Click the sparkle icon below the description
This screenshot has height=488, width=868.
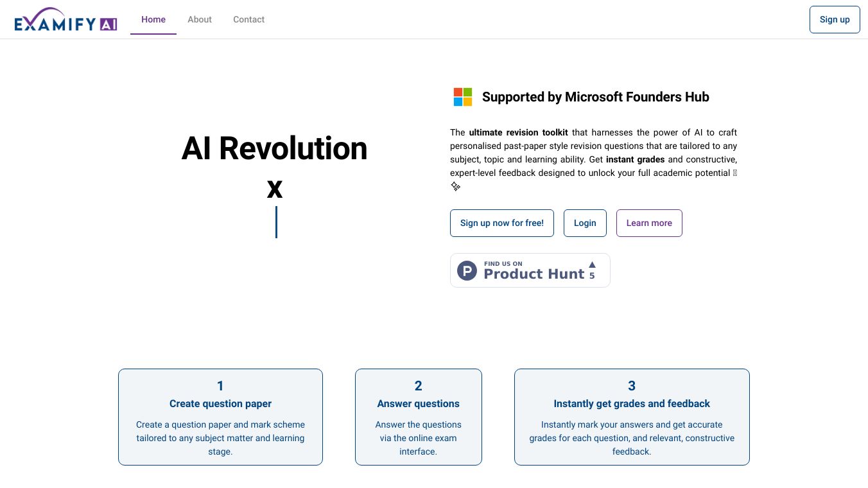[455, 186]
